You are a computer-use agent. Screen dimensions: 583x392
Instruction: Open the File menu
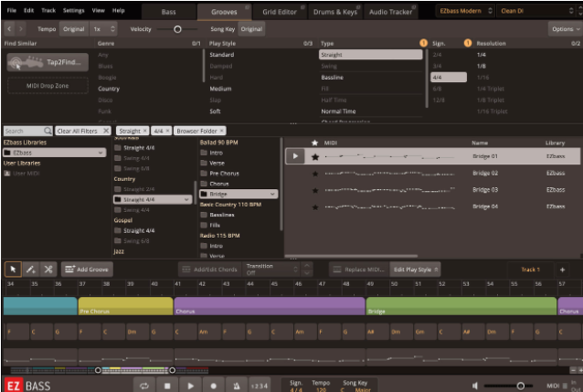click(x=12, y=10)
